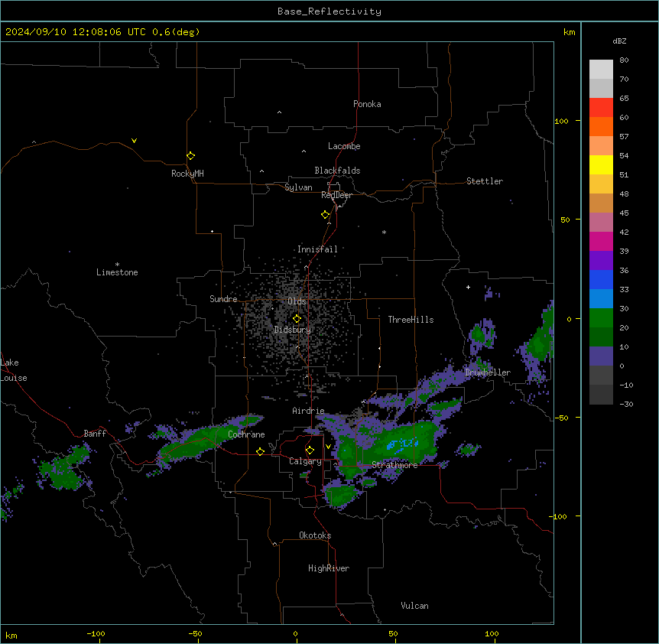
Task: Click the RedDeer city label
Action: coord(336,195)
